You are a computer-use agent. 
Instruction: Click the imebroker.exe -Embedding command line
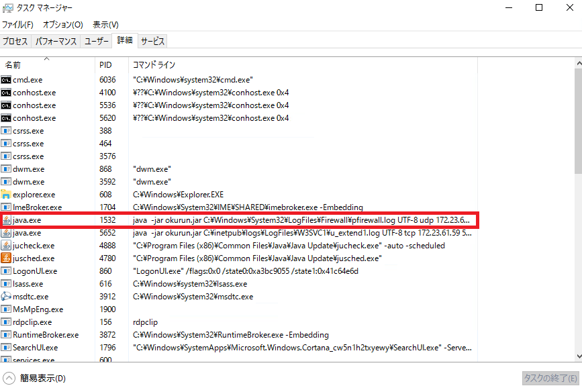coord(248,207)
